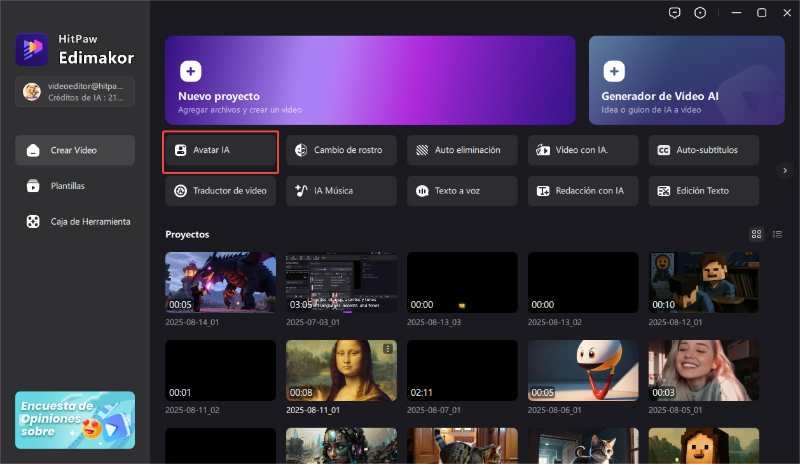The height and width of the screenshot is (464, 800).
Task: Open the Mona Lisa project 2025-08-11_01
Action: click(341, 371)
